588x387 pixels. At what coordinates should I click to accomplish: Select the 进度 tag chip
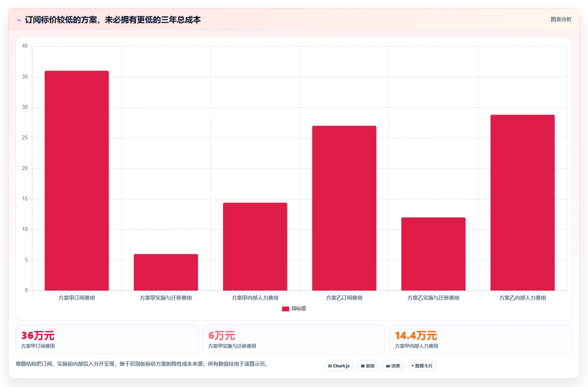click(393, 366)
